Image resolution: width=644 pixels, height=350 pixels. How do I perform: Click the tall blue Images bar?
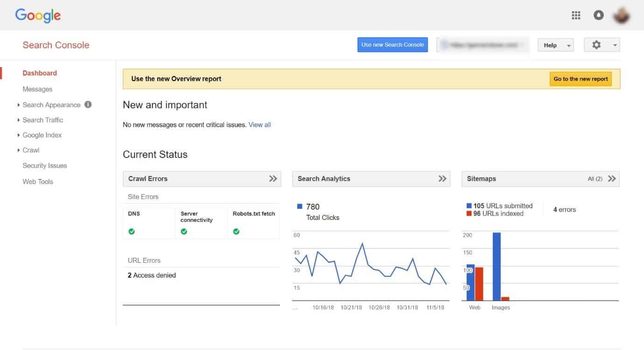(497, 267)
